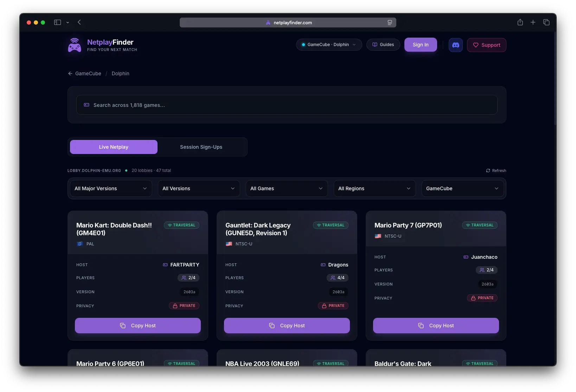This screenshot has width=576, height=392.
Task: Open the Guides page
Action: (383, 45)
